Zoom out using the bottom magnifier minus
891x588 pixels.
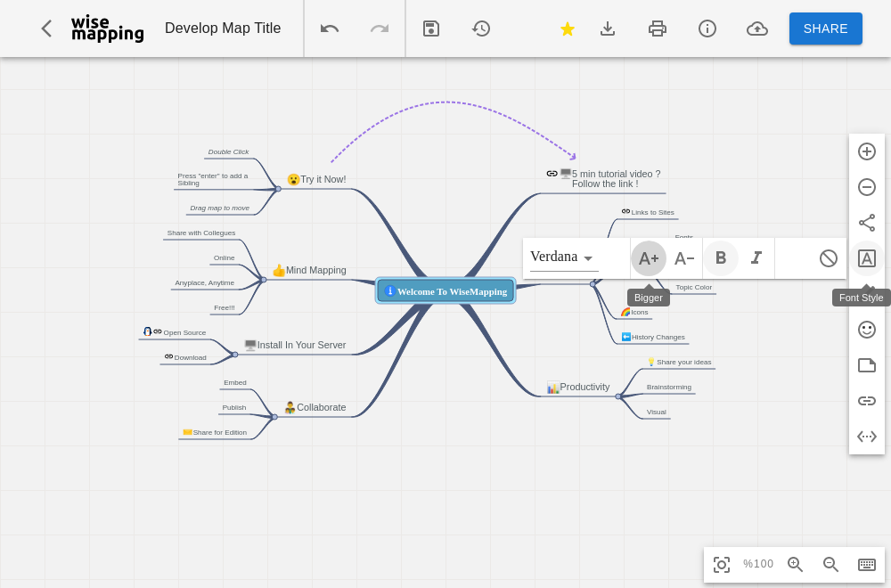(x=830, y=564)
